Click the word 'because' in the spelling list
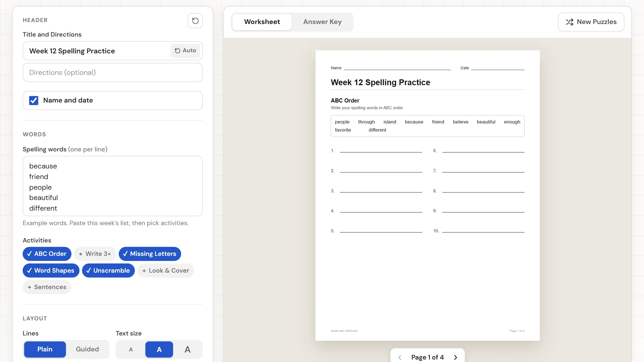The width and height of the screenshot is (644, 362). [43, 166]
